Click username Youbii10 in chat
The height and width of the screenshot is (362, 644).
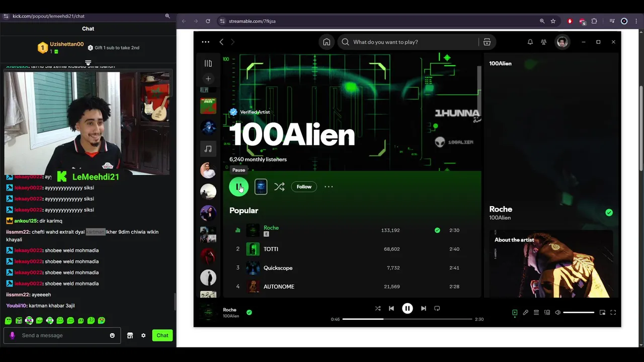tap(16, 306)
